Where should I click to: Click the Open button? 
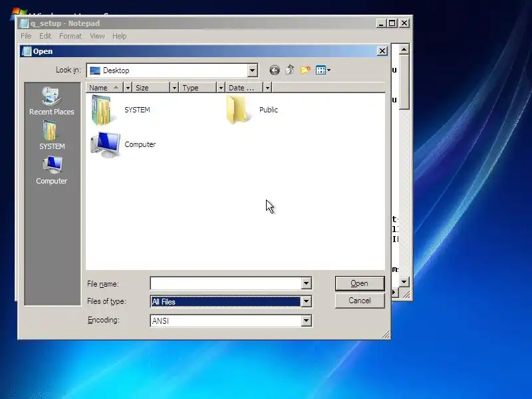coord(360,283)
